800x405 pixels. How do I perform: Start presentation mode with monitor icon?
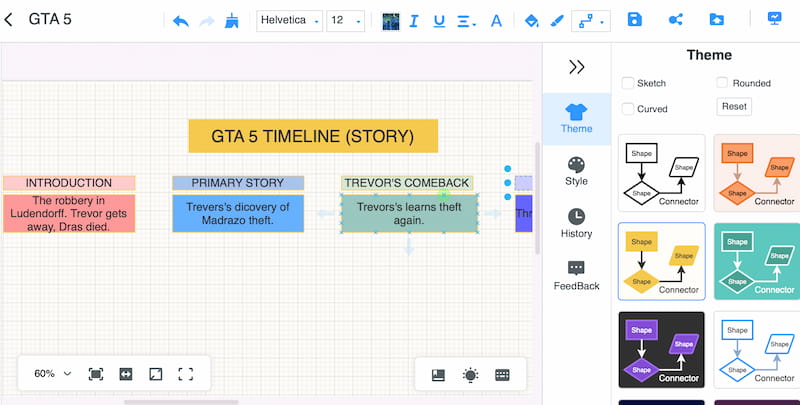[774, 19]
